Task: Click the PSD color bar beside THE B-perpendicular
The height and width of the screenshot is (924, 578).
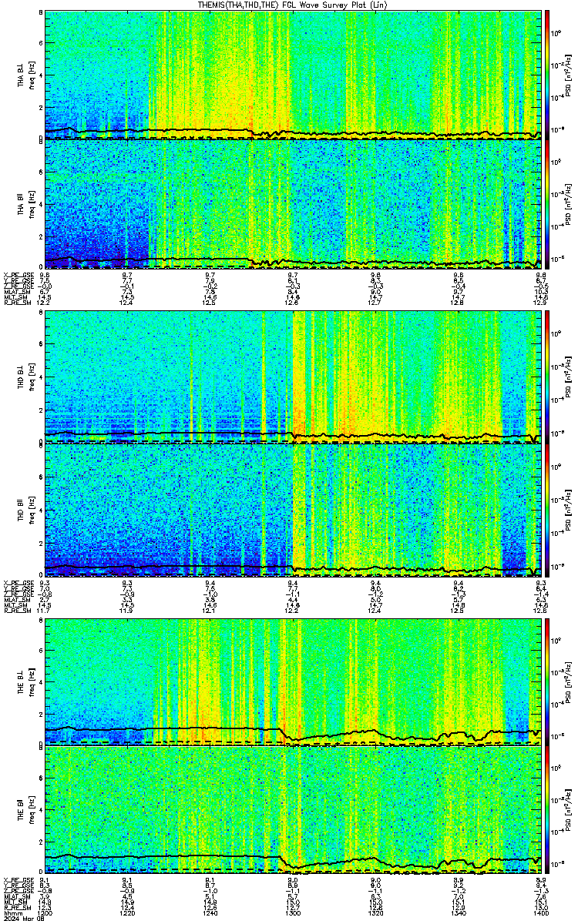Action: 547,681
